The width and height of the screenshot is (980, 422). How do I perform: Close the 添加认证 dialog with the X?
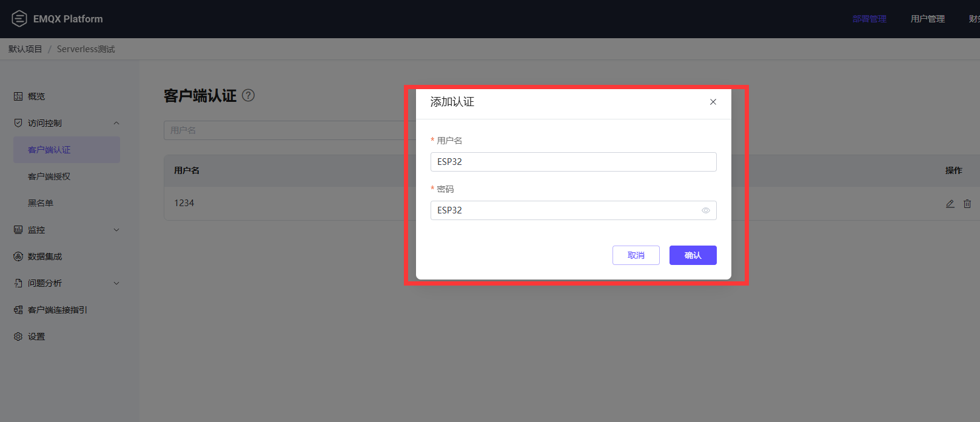click(713, 102)
